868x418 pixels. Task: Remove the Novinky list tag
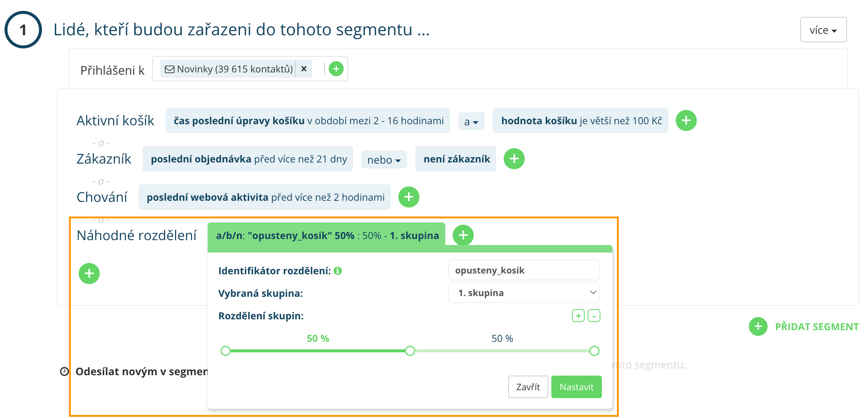pos(304,69)
